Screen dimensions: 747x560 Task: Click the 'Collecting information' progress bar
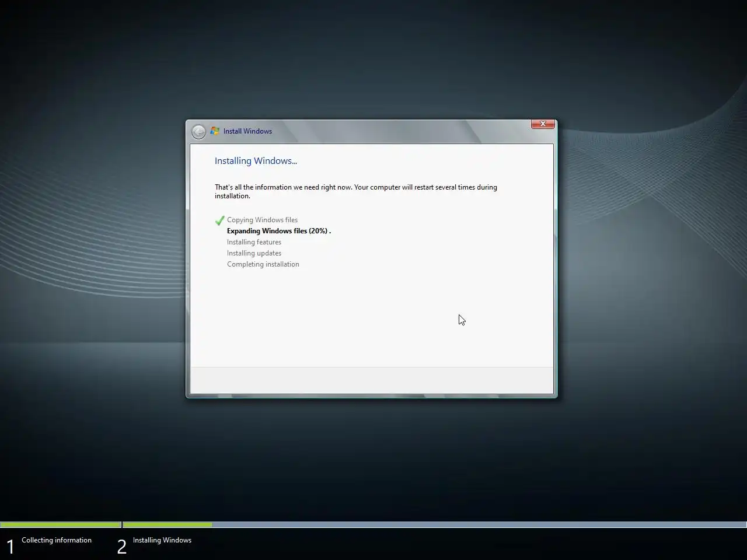[x=61, y=525]
